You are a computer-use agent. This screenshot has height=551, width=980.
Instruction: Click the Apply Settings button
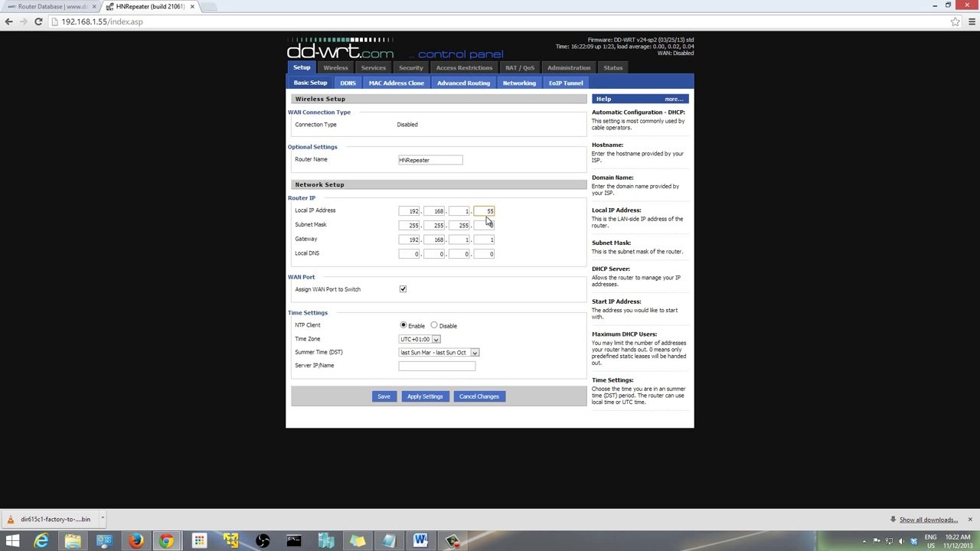(425, 396)
